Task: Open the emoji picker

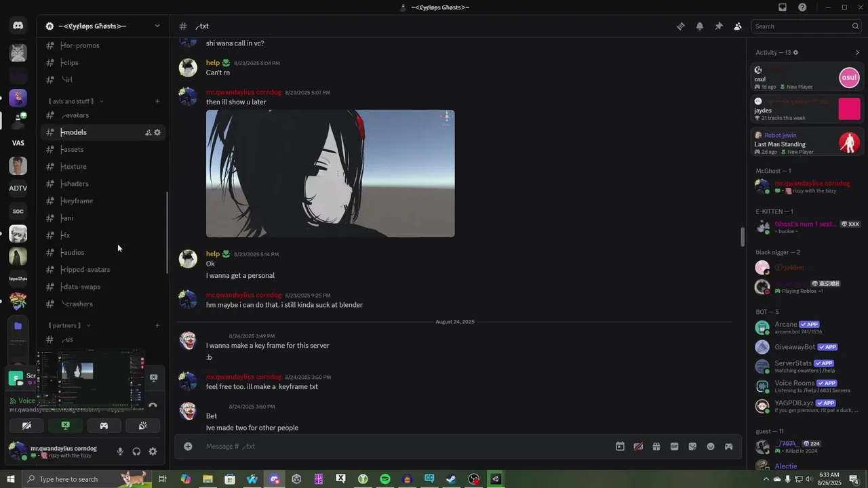Action: coord(711,447)
